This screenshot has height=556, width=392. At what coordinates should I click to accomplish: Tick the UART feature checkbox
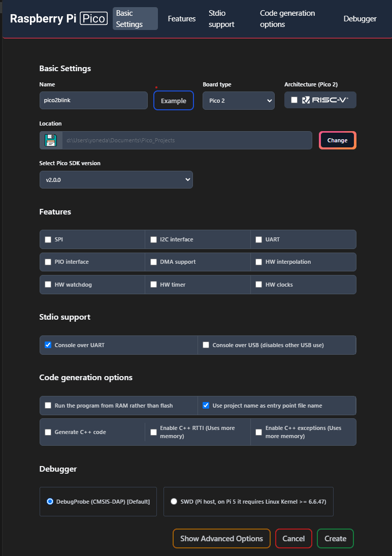[x=259, y=239]
